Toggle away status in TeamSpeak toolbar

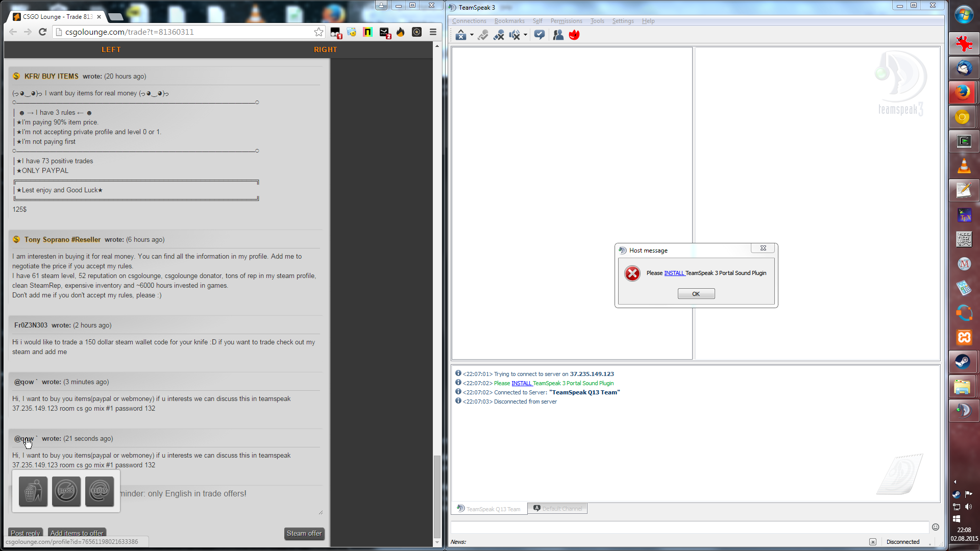tap(461, 35)
